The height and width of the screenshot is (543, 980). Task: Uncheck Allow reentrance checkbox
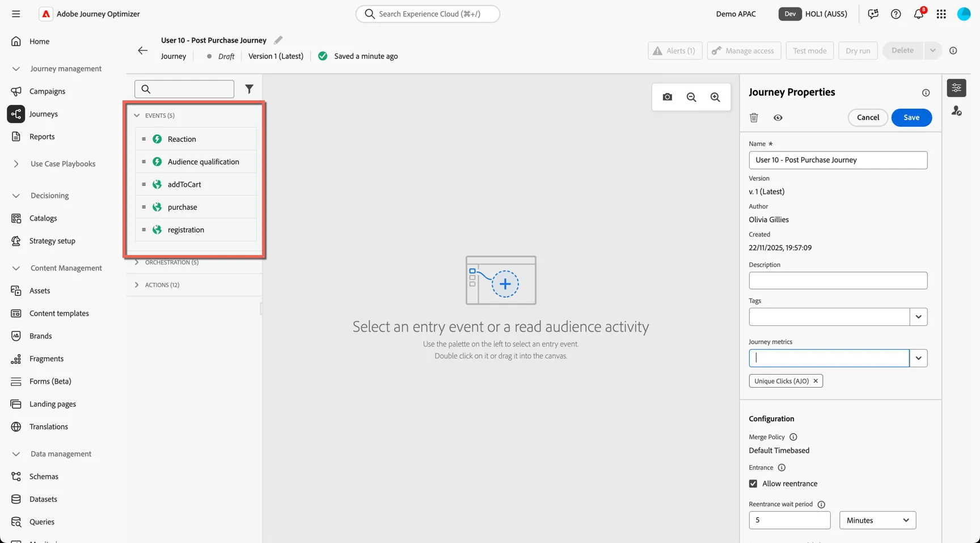pyautogui.click(x=753, y=483)
